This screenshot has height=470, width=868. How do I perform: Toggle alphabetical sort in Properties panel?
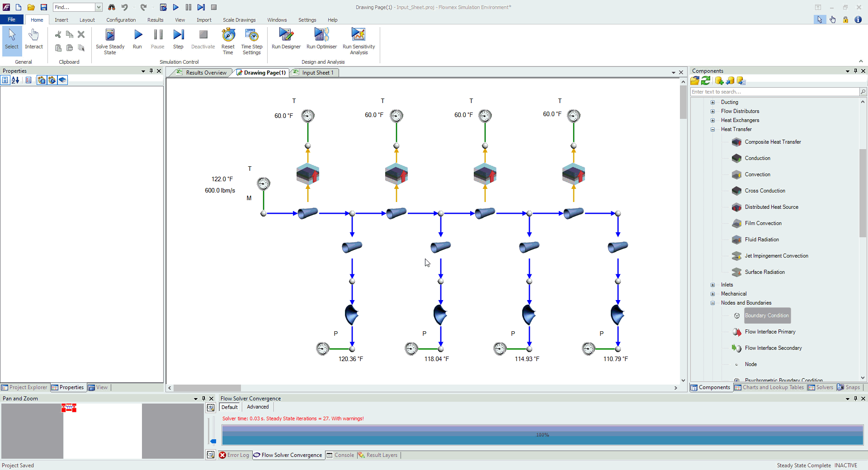coord(15,80)
